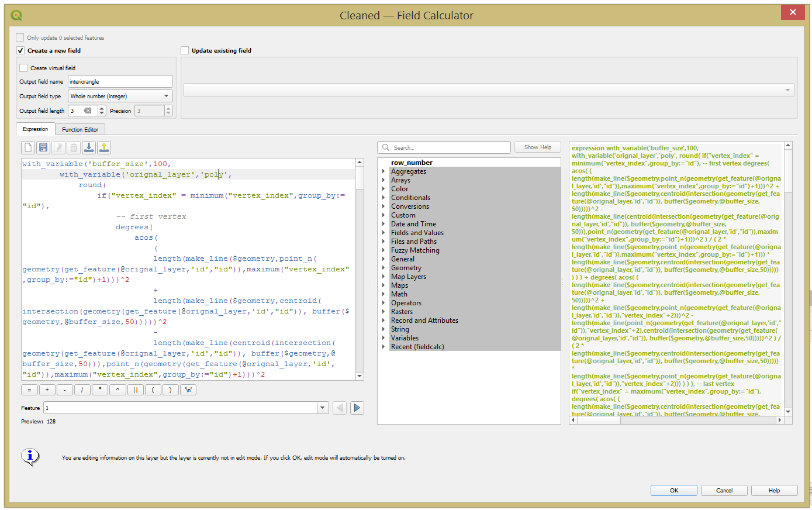Screen dimensions: 812x510
Task: Insert the equals operator
Action: coord(29,390)
